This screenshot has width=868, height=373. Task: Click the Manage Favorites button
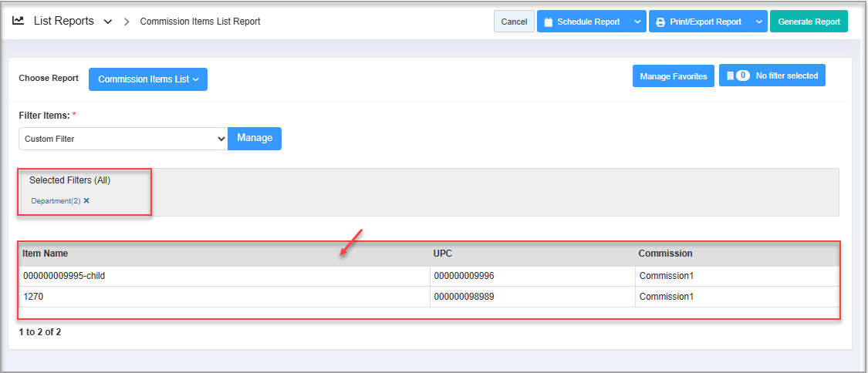click(673, 76)
